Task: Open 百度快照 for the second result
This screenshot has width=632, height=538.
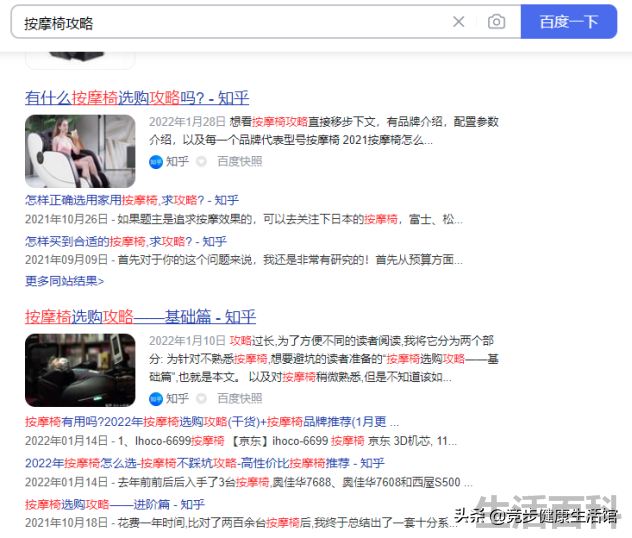Action: (240, 399)
